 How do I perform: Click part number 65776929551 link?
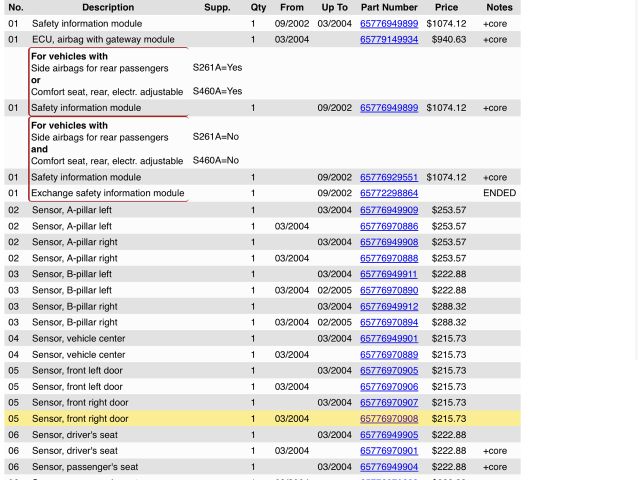(x=389, y=178)
